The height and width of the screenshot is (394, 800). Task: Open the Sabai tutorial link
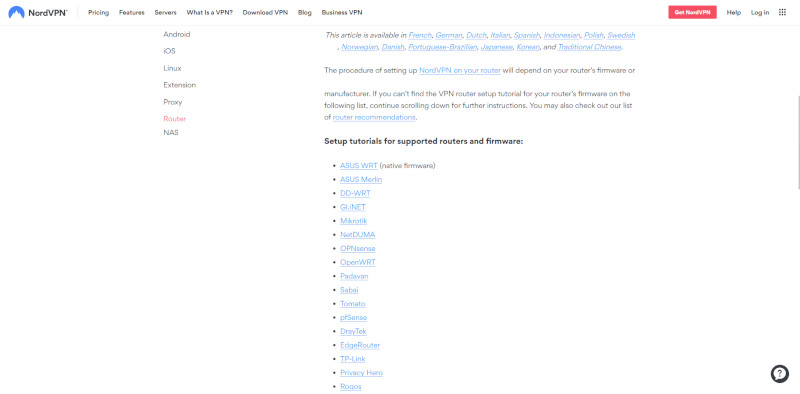click(349, 290)
